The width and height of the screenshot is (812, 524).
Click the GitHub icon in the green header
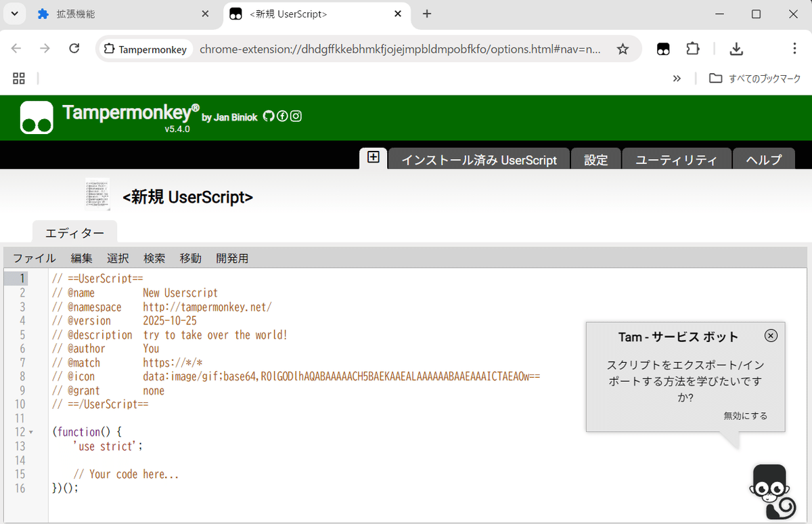coord(269,116)
